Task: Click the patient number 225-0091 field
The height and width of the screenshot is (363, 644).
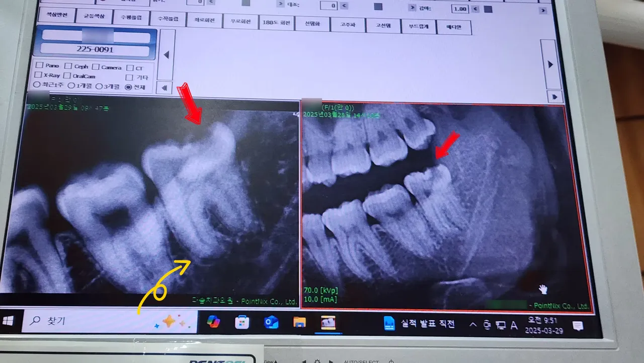Action: 95,50
